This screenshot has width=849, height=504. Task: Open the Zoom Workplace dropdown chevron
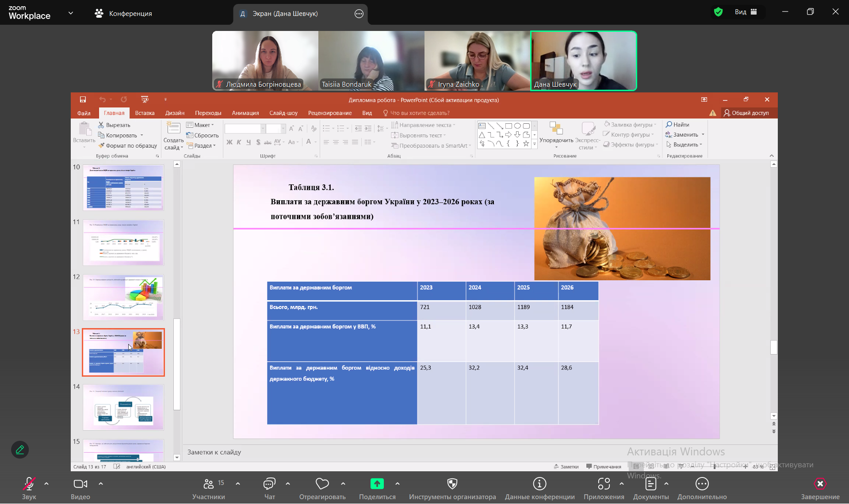71,13
